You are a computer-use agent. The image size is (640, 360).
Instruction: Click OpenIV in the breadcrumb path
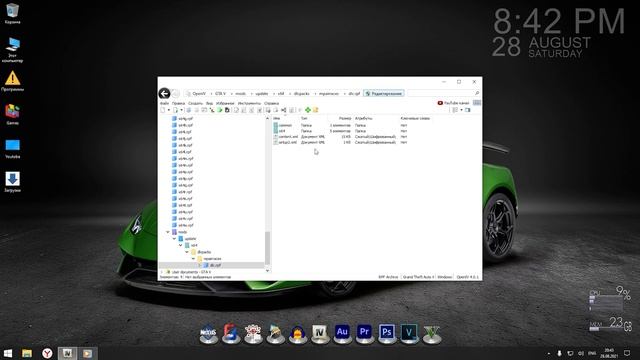(x=199, y=93)
